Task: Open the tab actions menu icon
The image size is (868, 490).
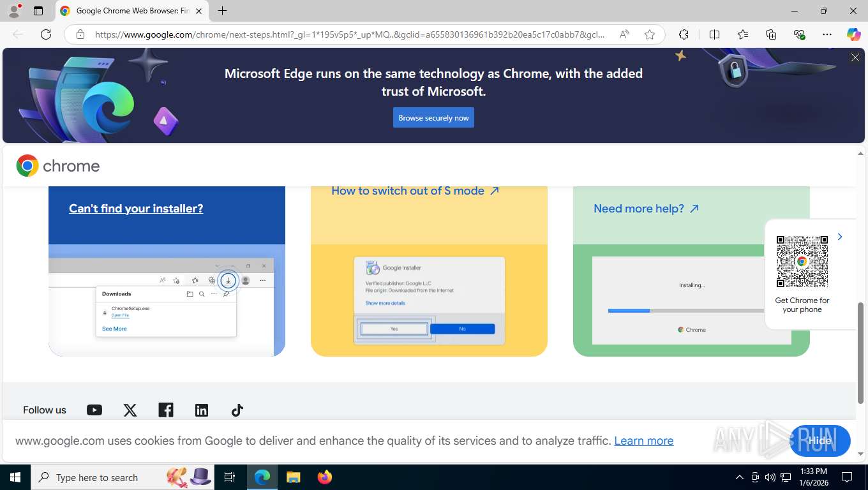Action: pos(38,11)
